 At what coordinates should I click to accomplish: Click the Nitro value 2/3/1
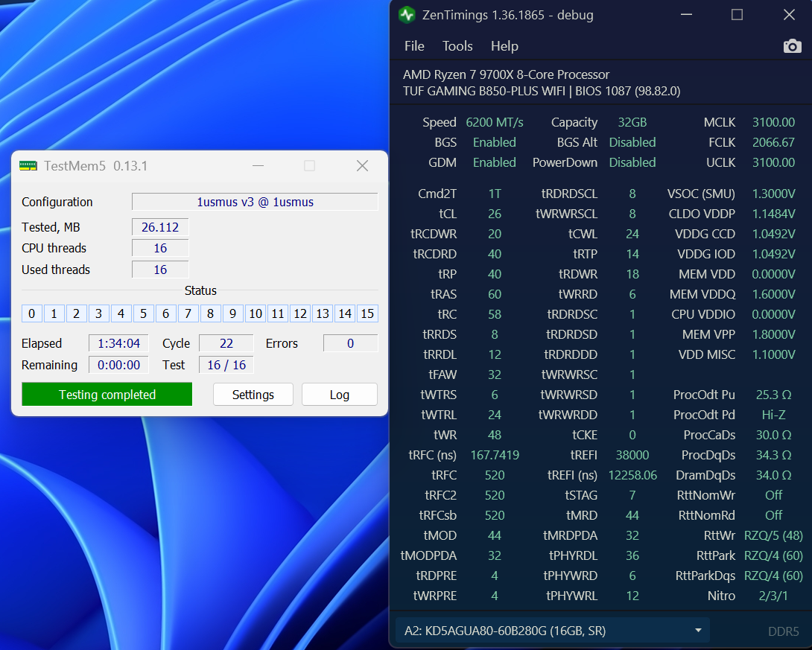coord(773,596)
